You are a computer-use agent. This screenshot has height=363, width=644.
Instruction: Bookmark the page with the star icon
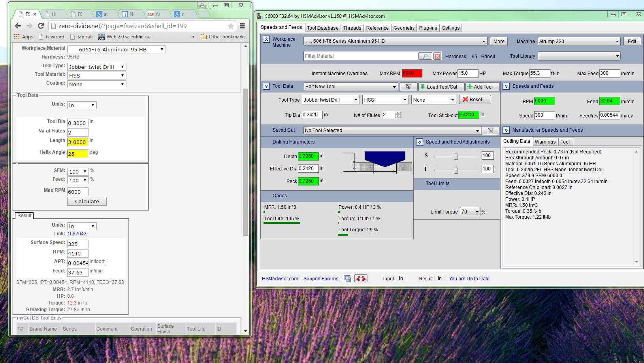231,26
